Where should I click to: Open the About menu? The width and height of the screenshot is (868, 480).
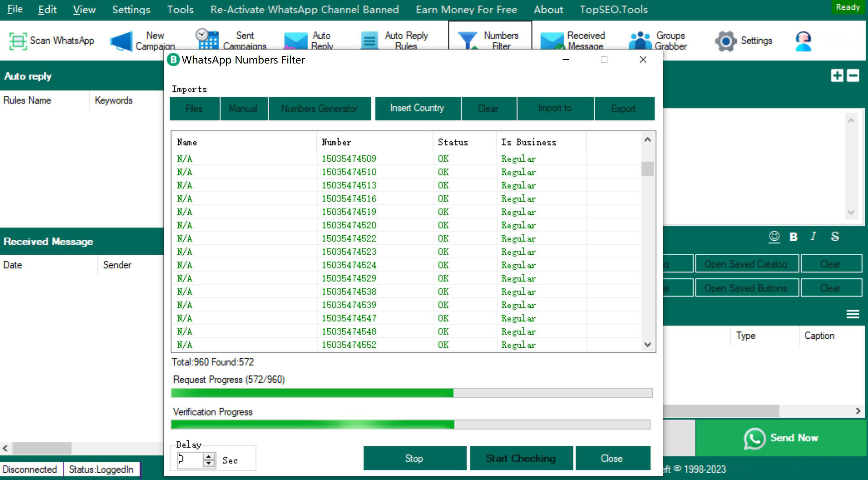[x=548, y=9]
